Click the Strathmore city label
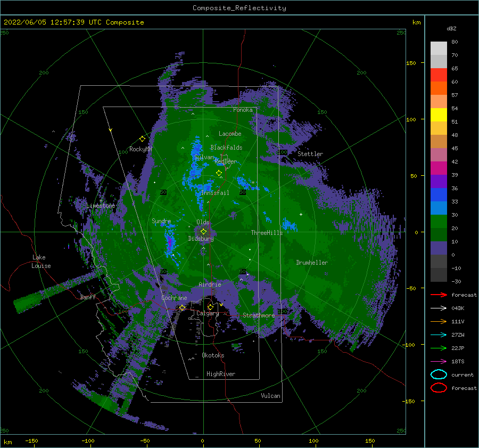The image size is (479, 448). pyautogui.click(x=259, y=315)
